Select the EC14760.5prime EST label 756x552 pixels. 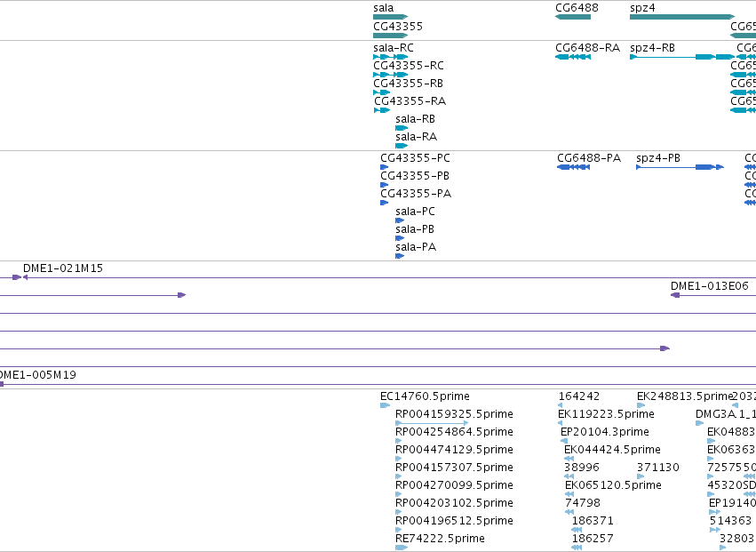point(425,396)
